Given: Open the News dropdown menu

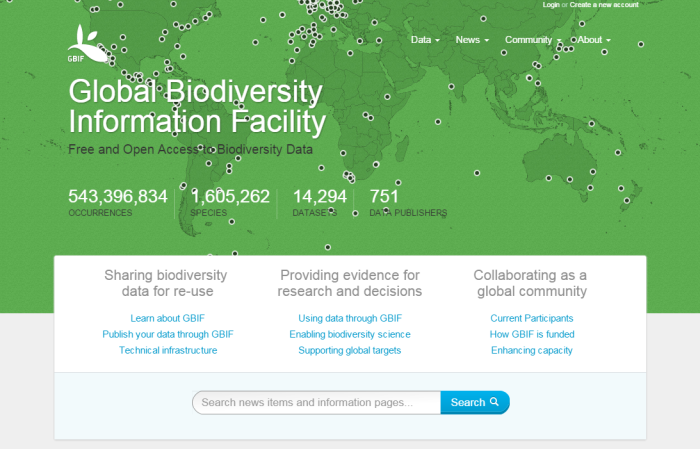Looking at the screenshot, I should click(472, 40).
